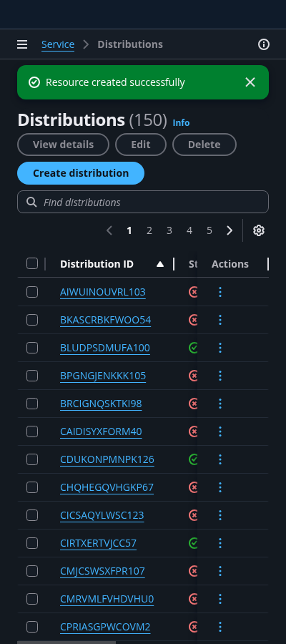Open the hamburger navigation menu
Screen dimensions: 286x644
tap(22, 44)
